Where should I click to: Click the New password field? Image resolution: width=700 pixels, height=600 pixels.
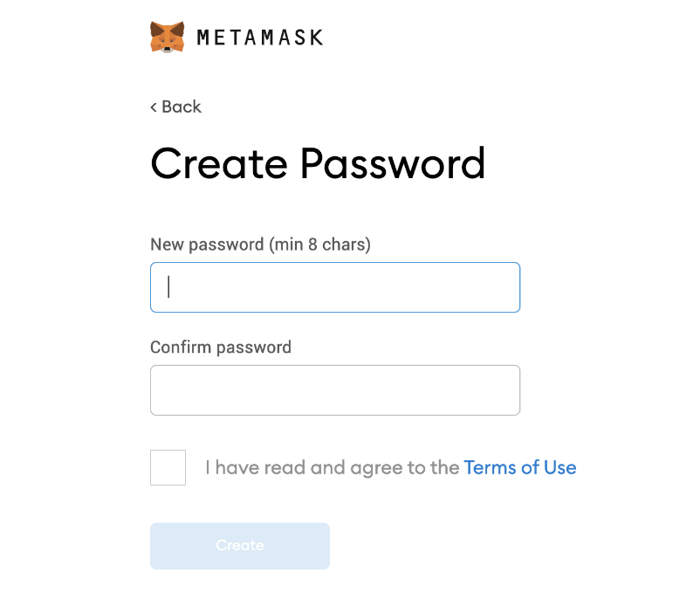[335, 286]
